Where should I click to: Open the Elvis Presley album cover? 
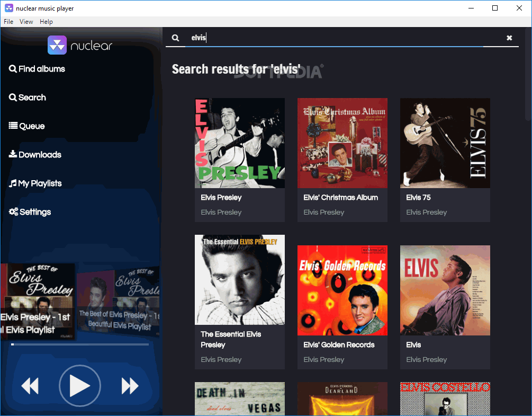[240, 143]
